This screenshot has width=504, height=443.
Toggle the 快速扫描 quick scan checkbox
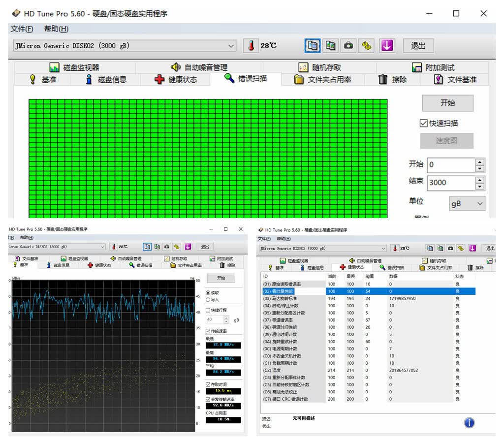(x=423, y=123)
